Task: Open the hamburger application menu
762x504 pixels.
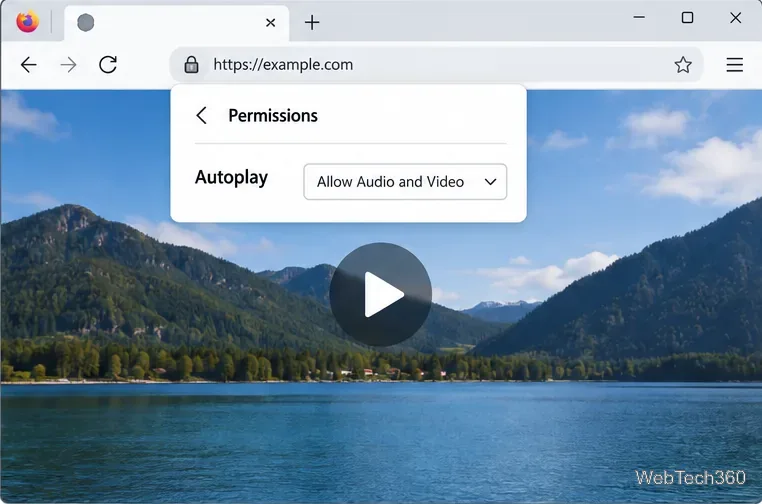Action: click(x=734, y=65)
